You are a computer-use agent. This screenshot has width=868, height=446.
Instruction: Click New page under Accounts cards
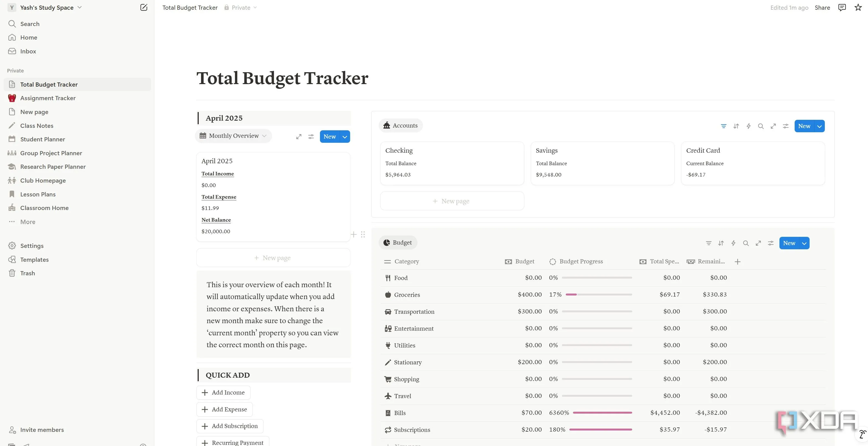pos(452,201)
